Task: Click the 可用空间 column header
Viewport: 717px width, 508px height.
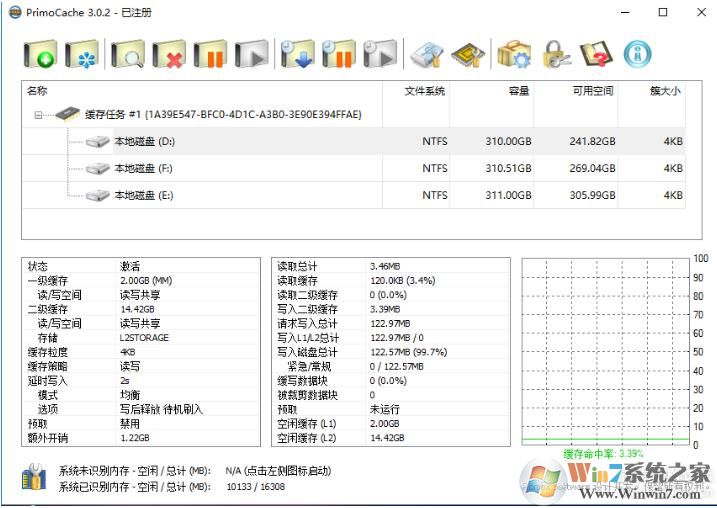Action: point(576,91)
